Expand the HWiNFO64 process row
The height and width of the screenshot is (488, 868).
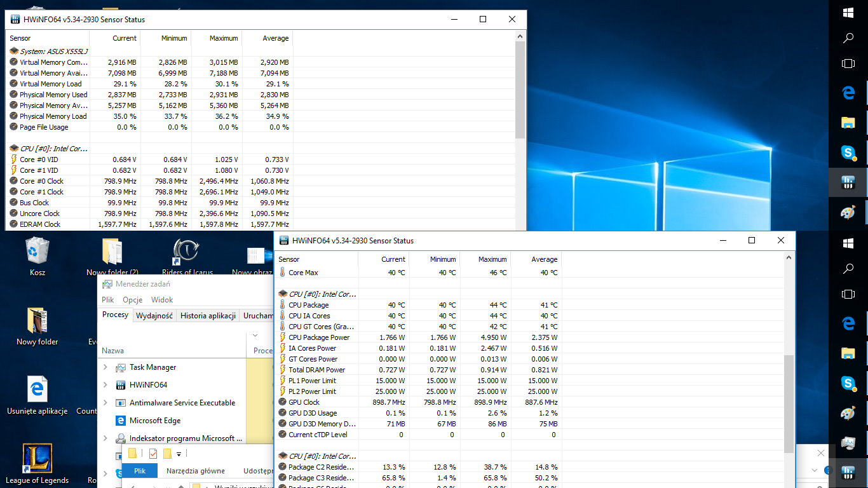click(105, 385)
